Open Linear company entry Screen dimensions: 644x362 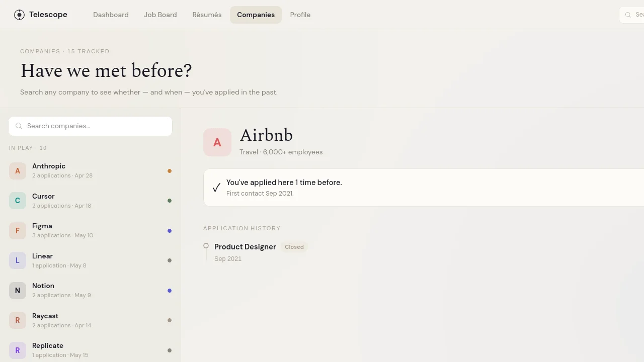click(91, 260)
